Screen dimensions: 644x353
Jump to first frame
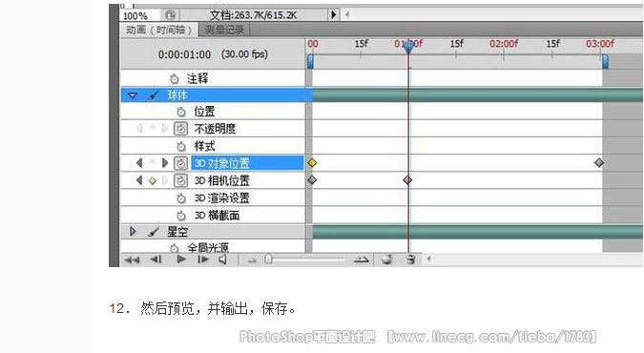point(132,260)
